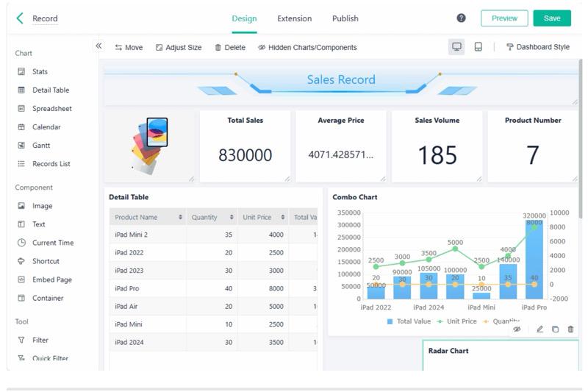588x392 pixels.
Task: Switch to desktop layout view icon
Action: (456, 47)
